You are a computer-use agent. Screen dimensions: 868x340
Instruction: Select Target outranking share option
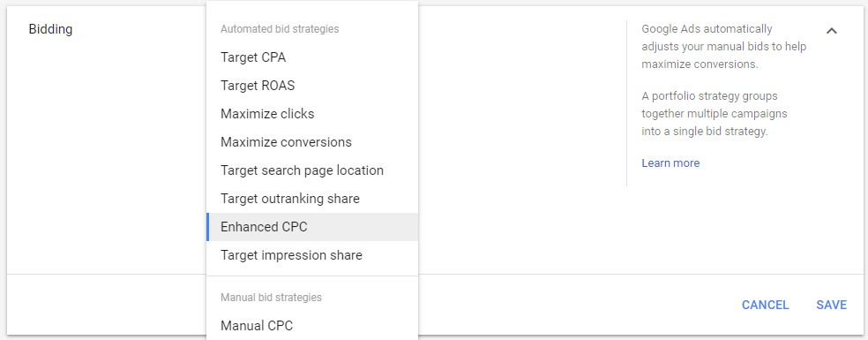(312, 199)
